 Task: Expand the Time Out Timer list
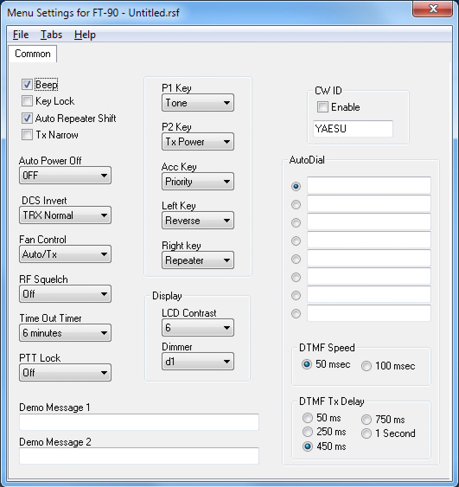coord(65,333)
